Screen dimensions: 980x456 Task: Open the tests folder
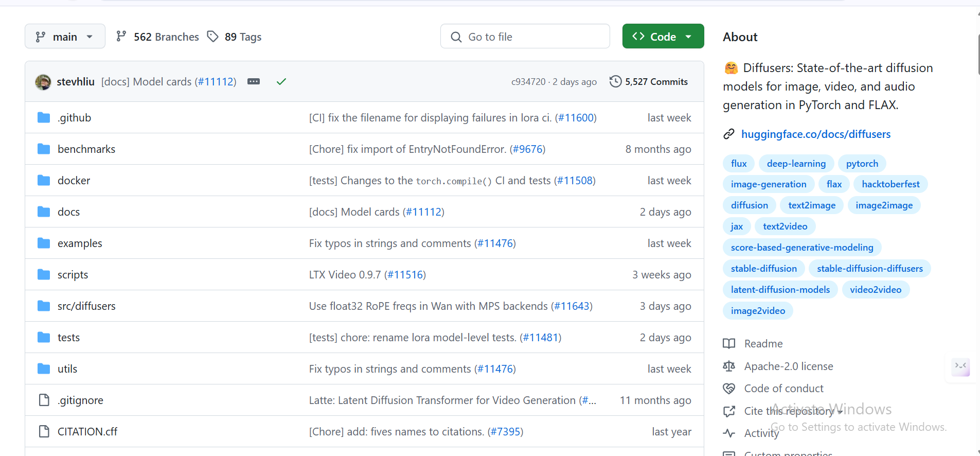68,338
